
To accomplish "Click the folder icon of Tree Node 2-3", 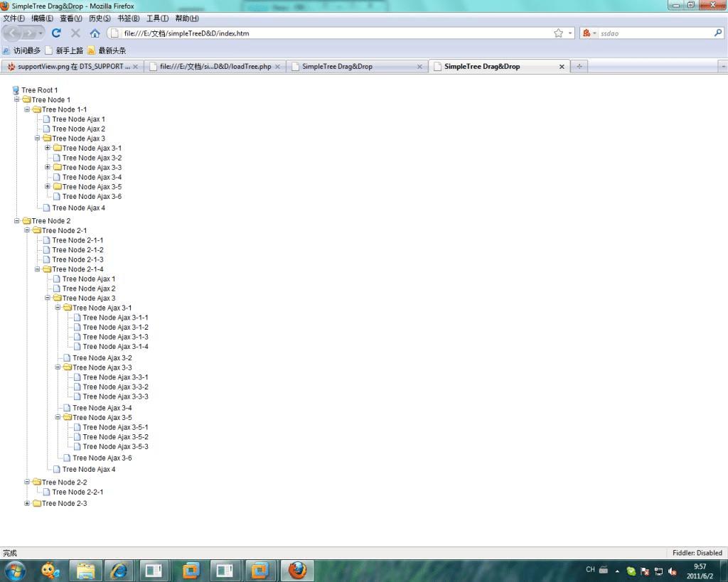I will tap(37, 504).
